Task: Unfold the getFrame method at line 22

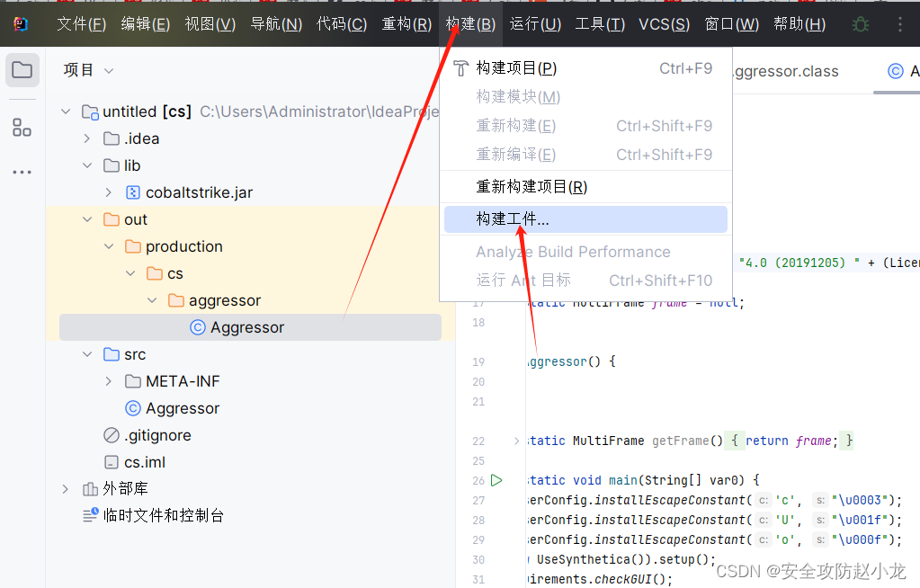Action: click(x=516, y=441)
